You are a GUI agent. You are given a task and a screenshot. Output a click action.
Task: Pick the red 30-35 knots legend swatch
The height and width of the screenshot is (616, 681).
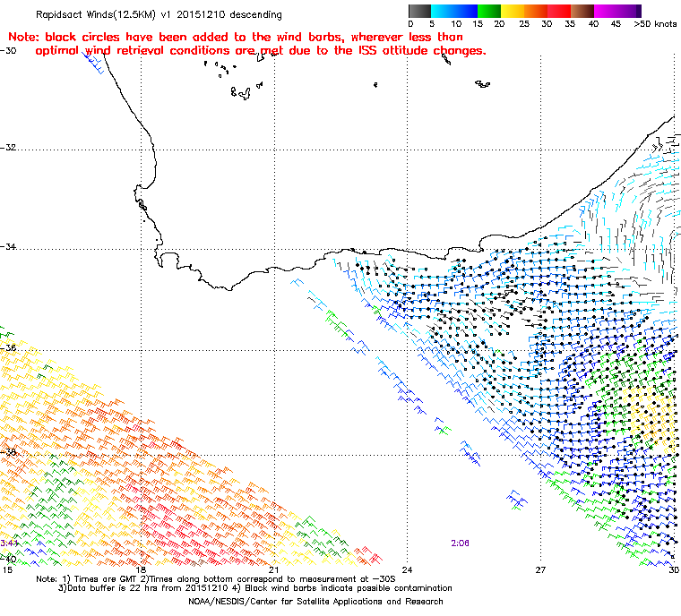click(559, 11)
